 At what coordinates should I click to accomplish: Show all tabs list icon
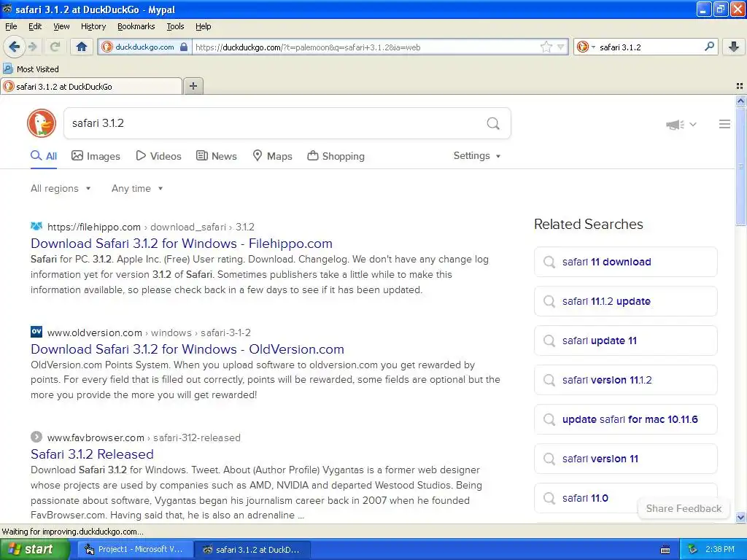[740, 86]
